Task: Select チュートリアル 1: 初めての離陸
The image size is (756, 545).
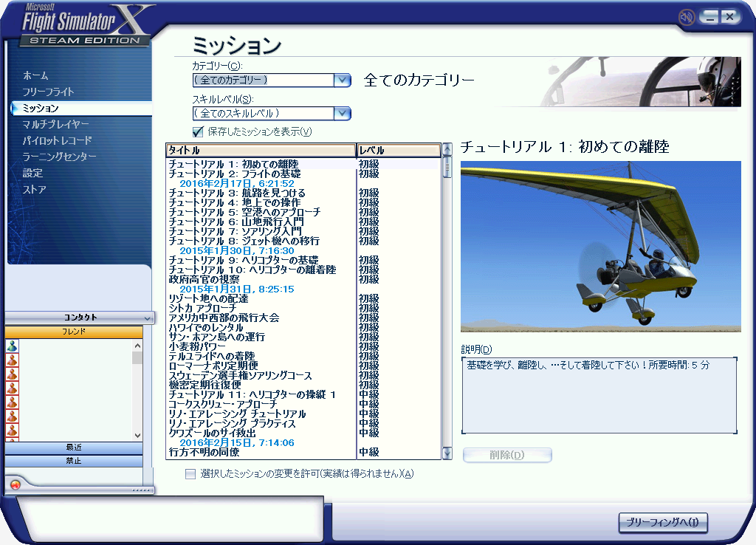Action: click(233, 164)
